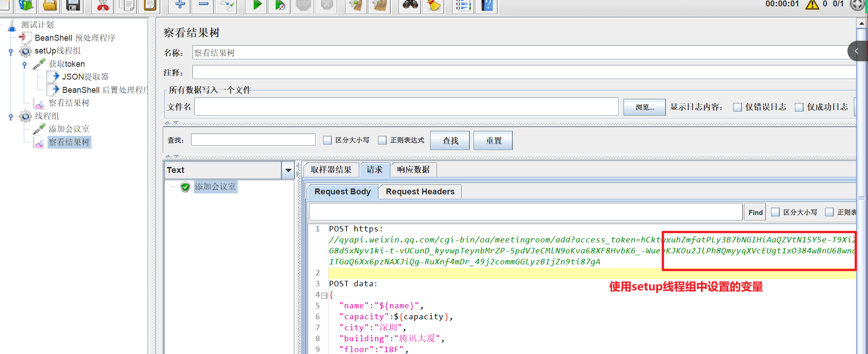Viewport: 868px width, 354px height.
Task: Click the Find text field in request panel
Action: 526,212
